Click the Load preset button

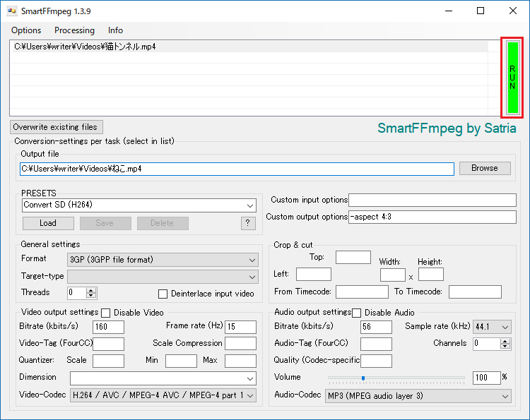tap(48, 223)
